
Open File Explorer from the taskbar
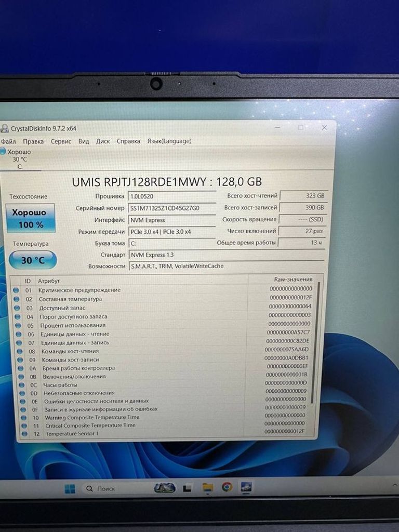pyautogui.click(x=208, y=487)
